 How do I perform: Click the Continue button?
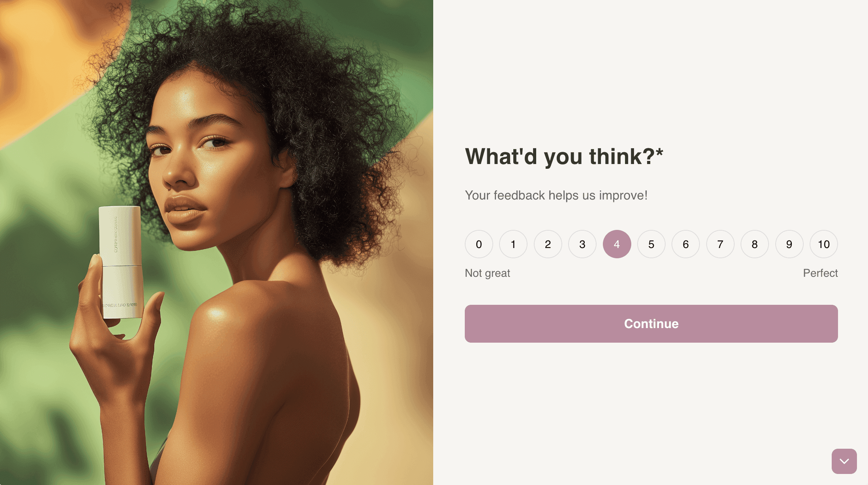pos(651,324)
